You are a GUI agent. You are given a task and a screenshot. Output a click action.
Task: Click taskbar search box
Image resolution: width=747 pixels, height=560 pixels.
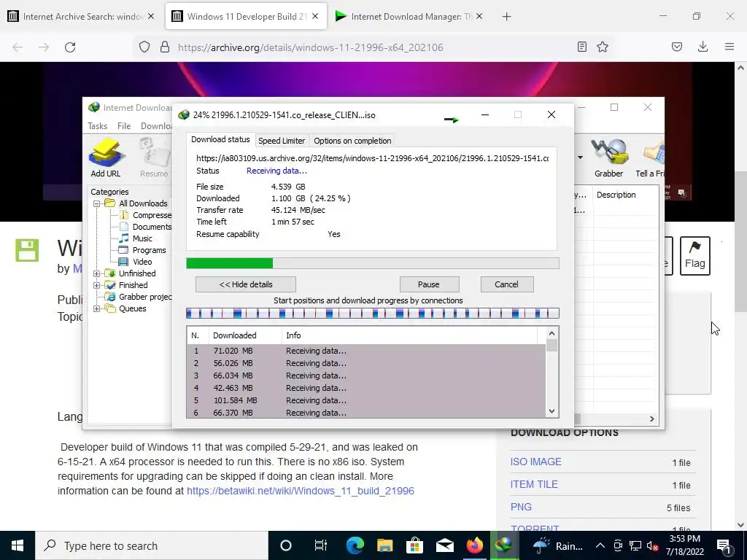[x=152, y=545]
